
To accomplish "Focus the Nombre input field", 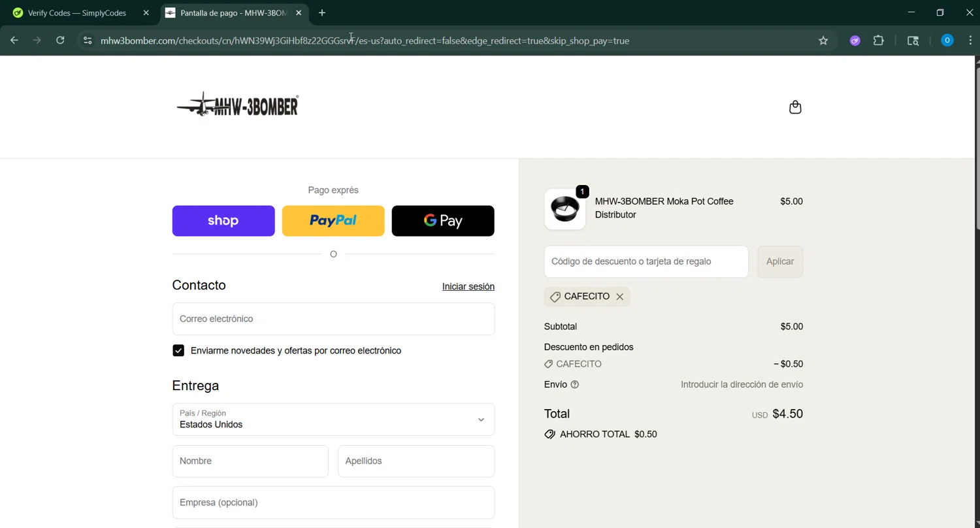I will (x=250, y=461).
